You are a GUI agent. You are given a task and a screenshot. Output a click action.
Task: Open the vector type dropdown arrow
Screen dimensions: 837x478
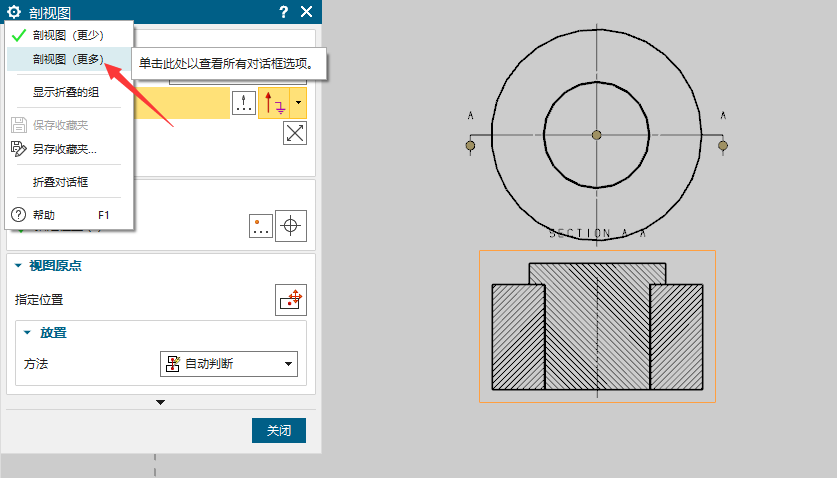(299, 103)
